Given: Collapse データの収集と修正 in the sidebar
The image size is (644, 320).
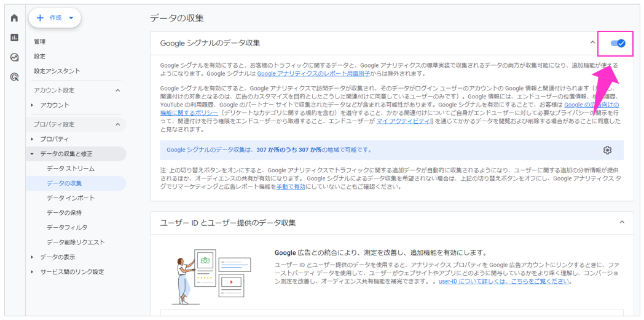Looking at the screenshot, I should (x=32, y=154).
